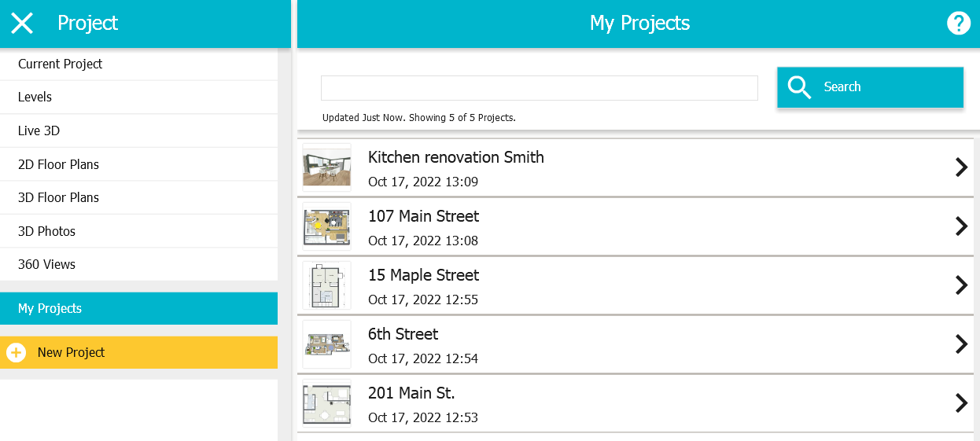
Task: Open 15 Maple Street via right chevron
Action: (x=961, y=285)
